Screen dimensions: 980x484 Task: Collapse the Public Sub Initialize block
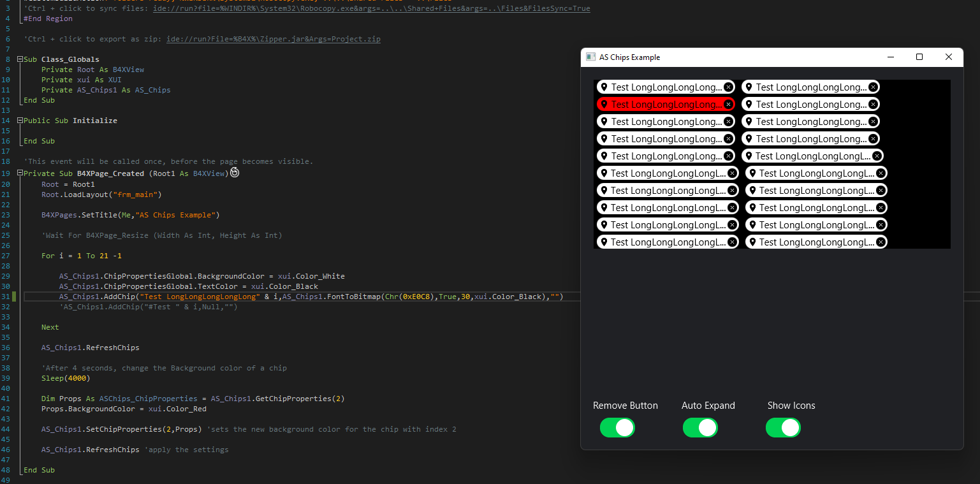(20, 121)
